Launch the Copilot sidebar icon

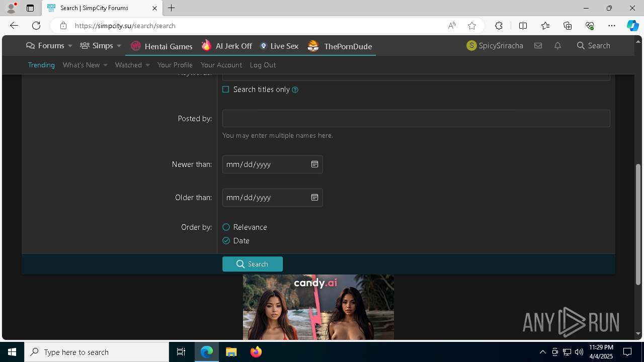click(x=632, y=26)
